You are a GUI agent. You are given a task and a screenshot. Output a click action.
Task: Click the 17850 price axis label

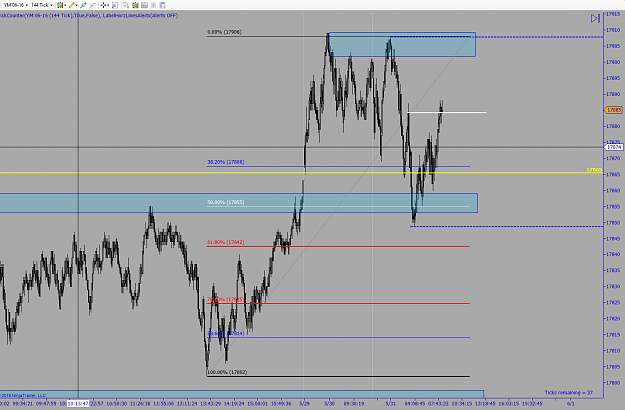(x=613, y=223)
